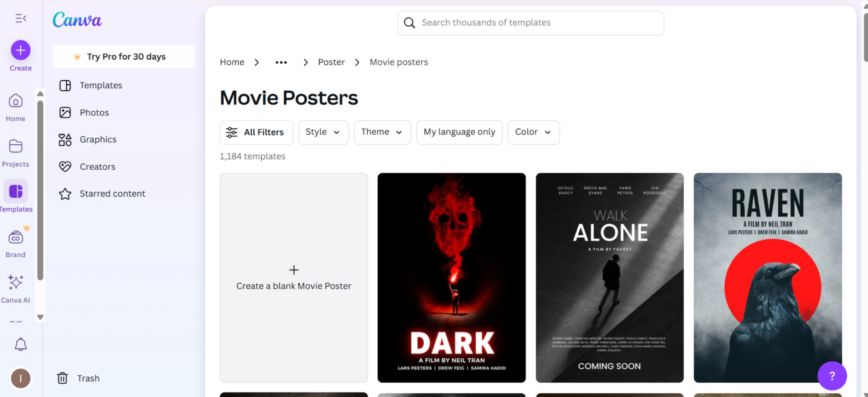Browse Photos in the Templates panel
The width and height of the screenshot is (868, 397).
click(94, 112)
